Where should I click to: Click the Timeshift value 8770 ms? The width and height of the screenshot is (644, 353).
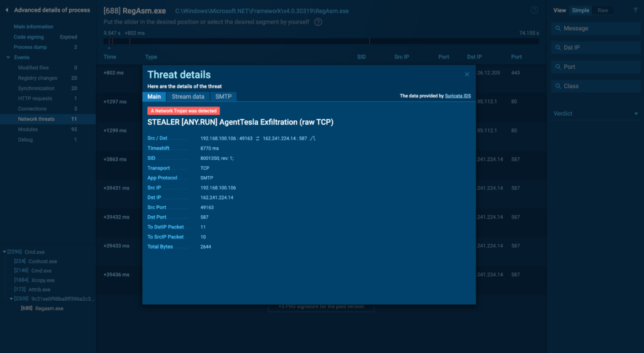(209, 148)
